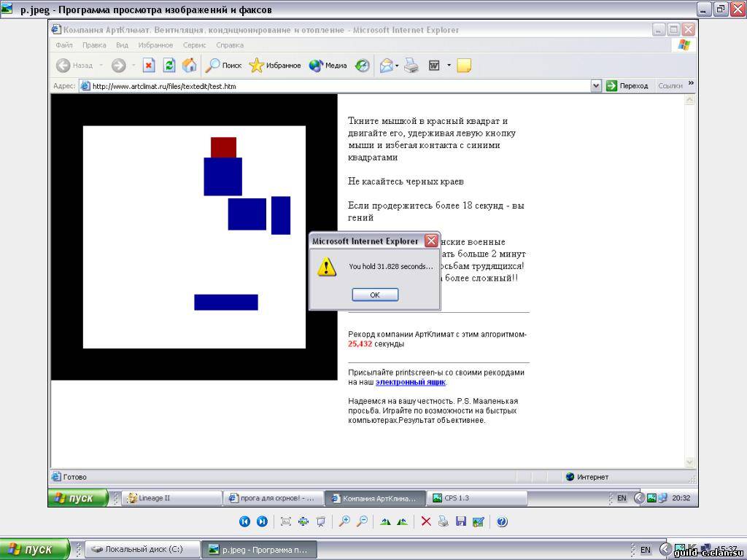Open the address bar dropdown list
The height and width of the screenshot is (560, 747).
pos(595,86)
